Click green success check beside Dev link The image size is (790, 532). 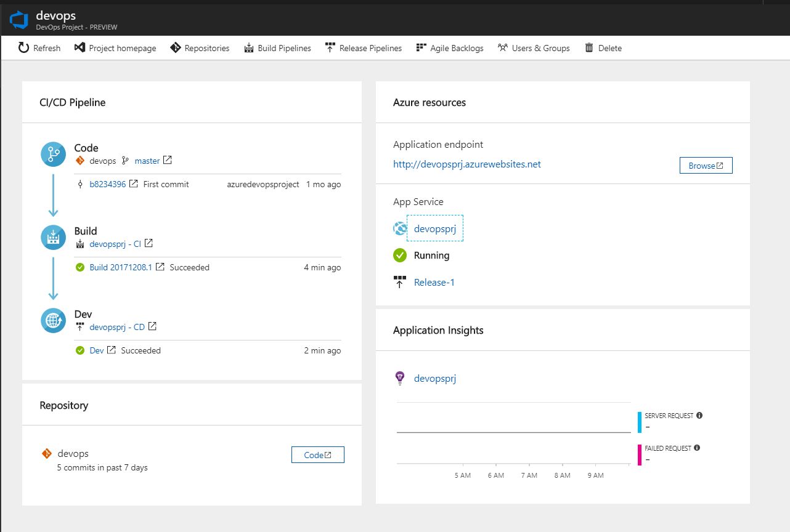[80, 350]
